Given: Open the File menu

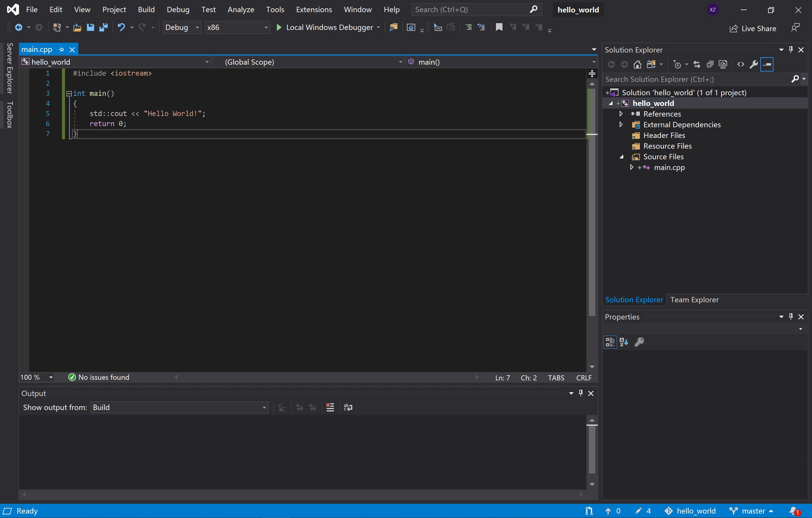Looking at the screenshot, I should coord(32,9).
